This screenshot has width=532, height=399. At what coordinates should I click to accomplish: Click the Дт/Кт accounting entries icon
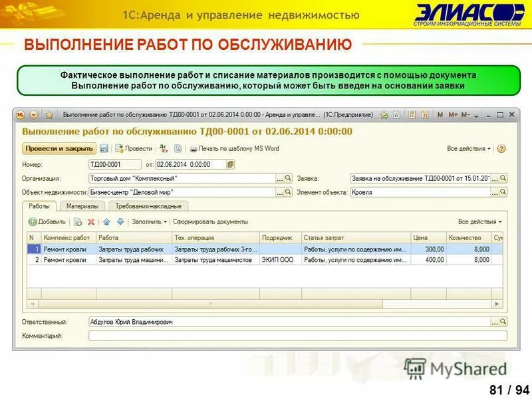(x=164, y=150)
